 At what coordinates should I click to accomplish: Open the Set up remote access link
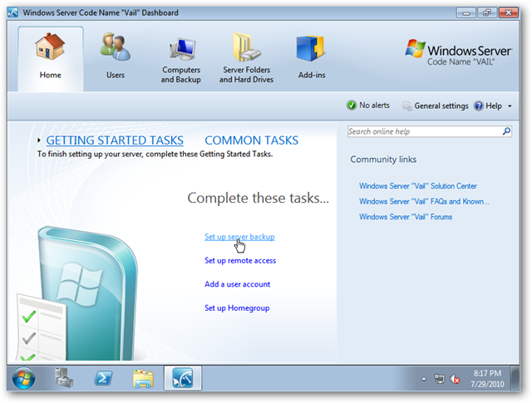click(x=240, y=261)
